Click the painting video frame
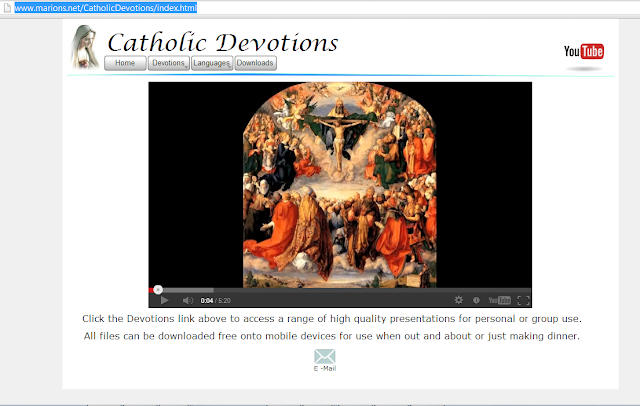Image resolution: width=640 pixels, height=406 pixels. tap(340, 185)
